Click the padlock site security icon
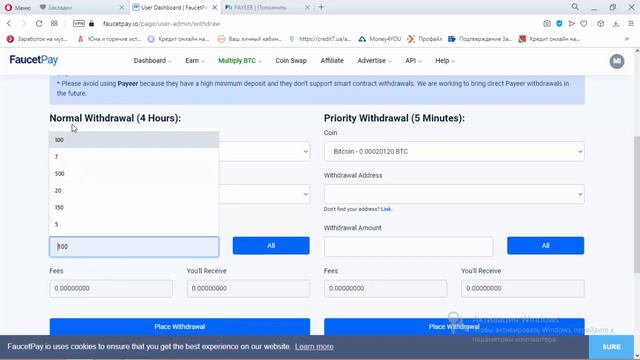 coord(92,24)
